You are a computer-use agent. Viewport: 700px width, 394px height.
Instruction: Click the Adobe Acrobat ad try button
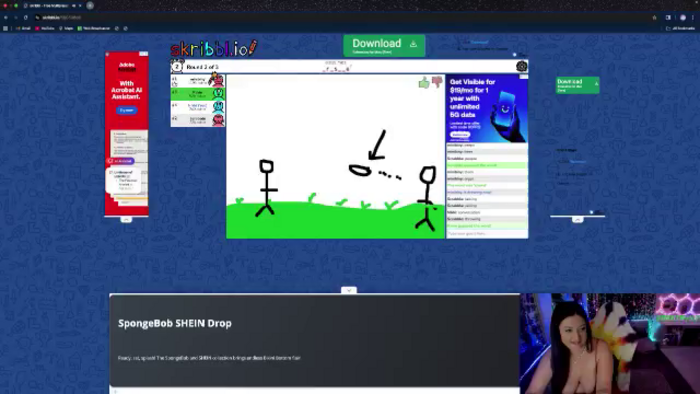point(127,110)
